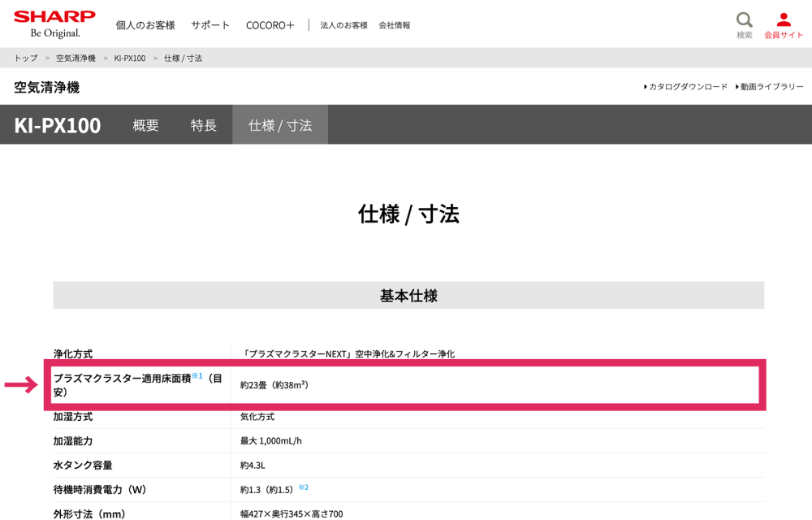The image size is (812, 520).
Task: Open 個人のお客様 menu
Action: click(x=145, y=25)
